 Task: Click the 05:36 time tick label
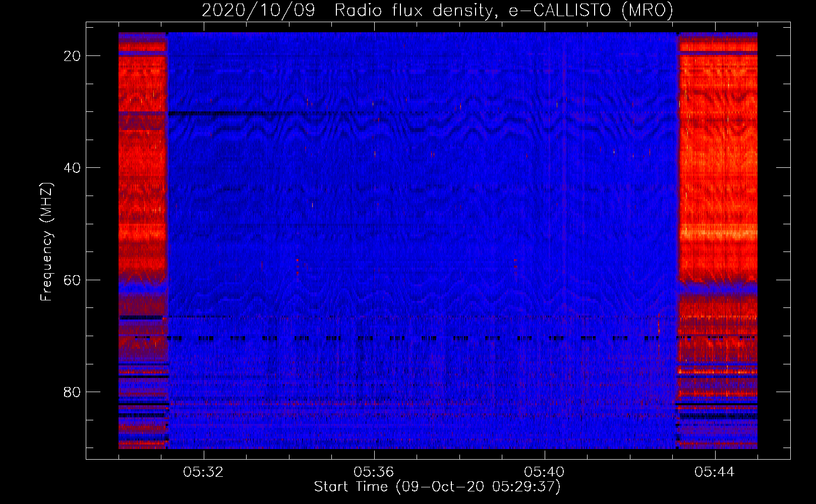point(374,472)
